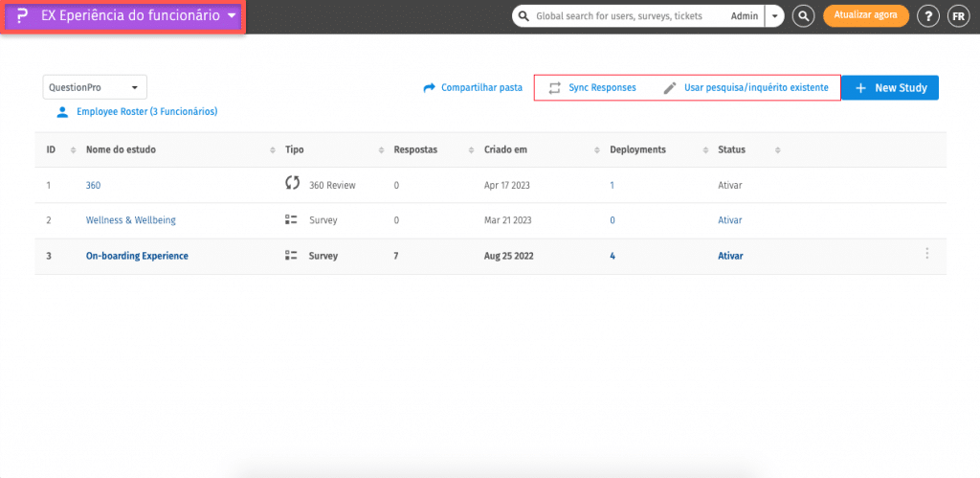This screenshot has width=980, height=478.
Task: Click the pencil icon beside Usar pesquisa/inquérito existente
Action: point(669,87)
